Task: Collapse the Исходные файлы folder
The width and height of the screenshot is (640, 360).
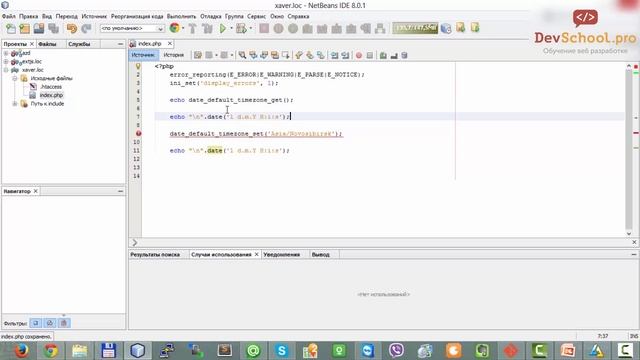Action: coord(15,78)
